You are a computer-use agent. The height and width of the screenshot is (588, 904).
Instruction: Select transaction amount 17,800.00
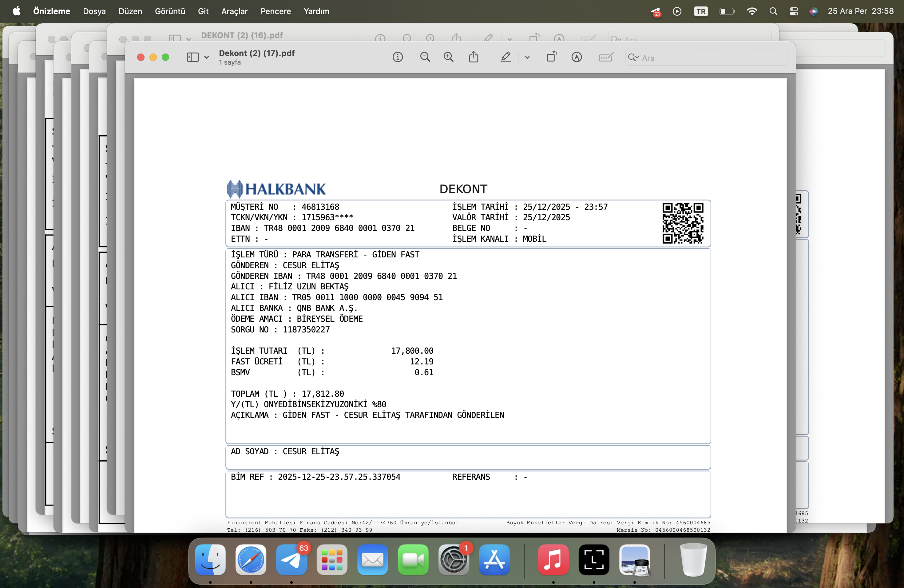(x=413, y=351)
